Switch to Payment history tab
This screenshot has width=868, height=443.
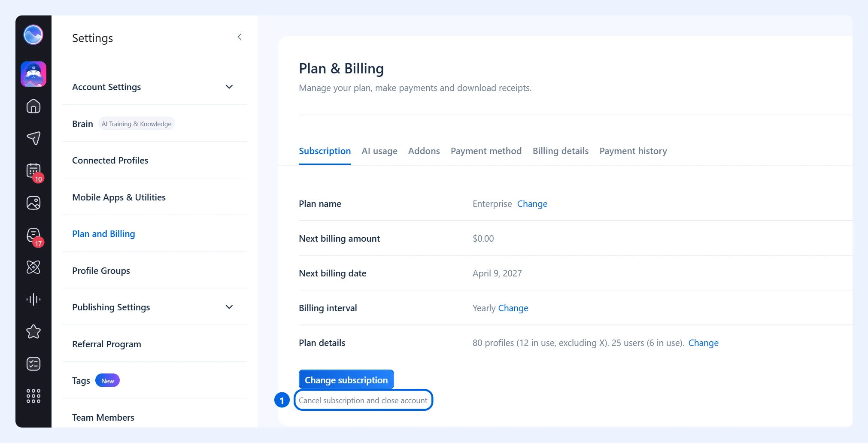tap(633, 151)
